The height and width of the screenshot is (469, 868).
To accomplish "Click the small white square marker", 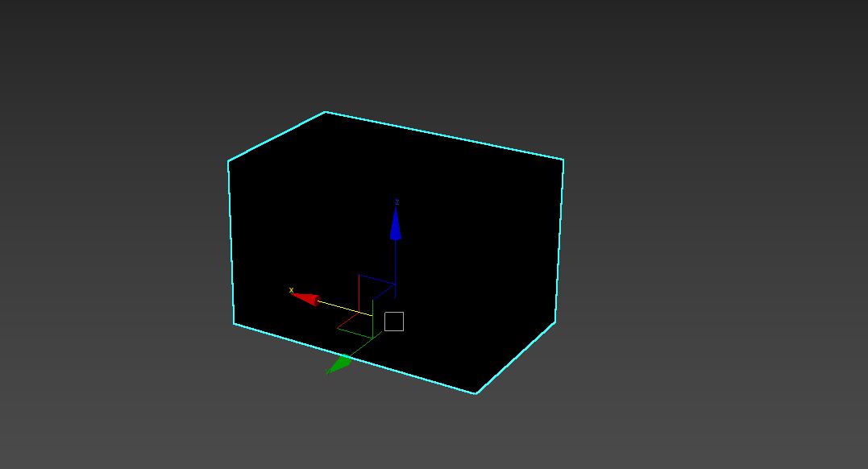I will point(393,322).
